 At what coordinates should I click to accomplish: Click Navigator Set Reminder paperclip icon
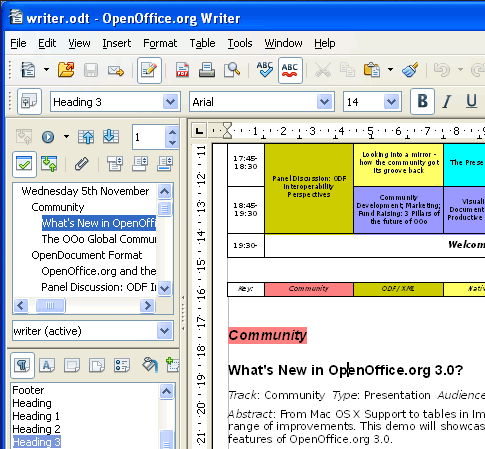[x=81, y=164]
